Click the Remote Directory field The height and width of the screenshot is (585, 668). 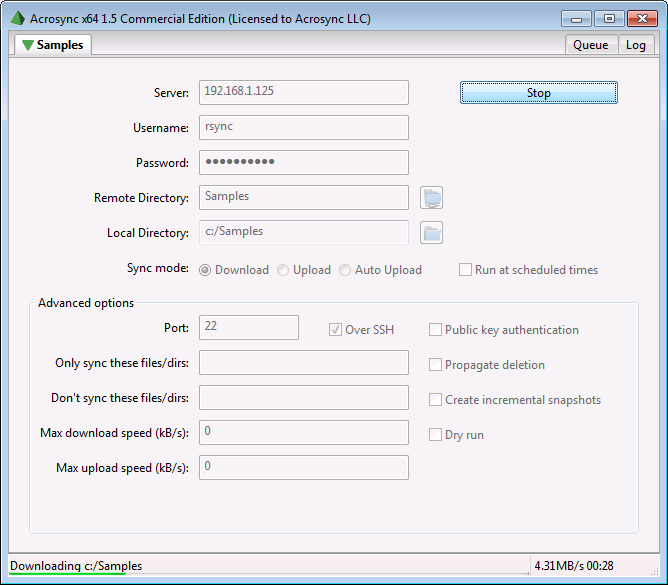coord(304,197)
